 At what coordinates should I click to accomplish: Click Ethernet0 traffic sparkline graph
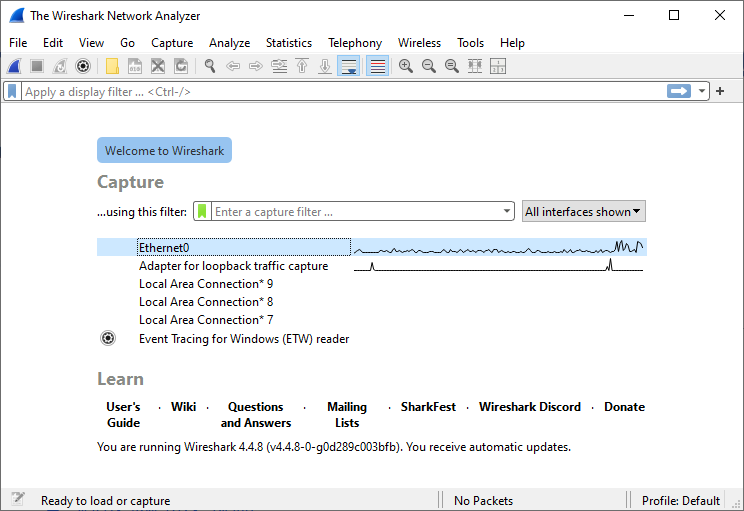click(499, 247)
